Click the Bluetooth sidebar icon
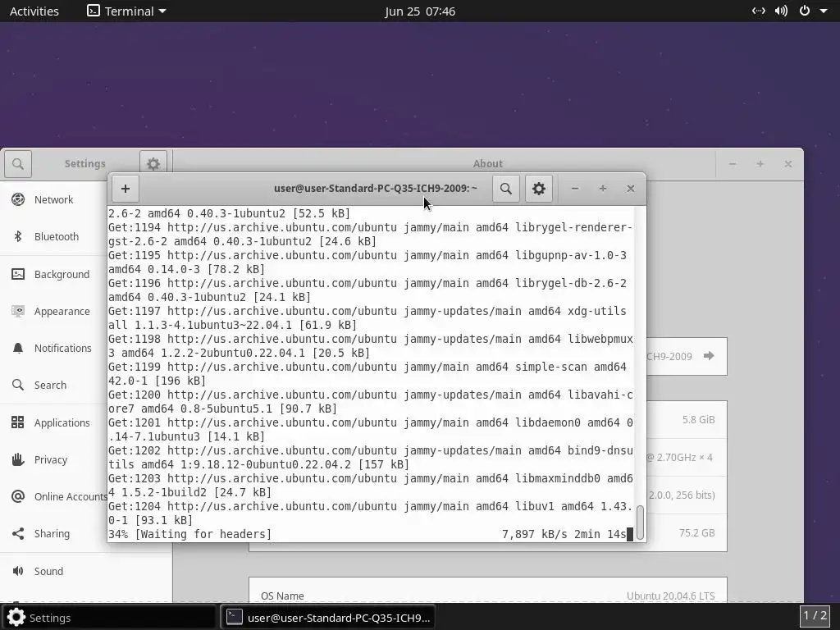The image size is (840, 630). coord(18,236)
